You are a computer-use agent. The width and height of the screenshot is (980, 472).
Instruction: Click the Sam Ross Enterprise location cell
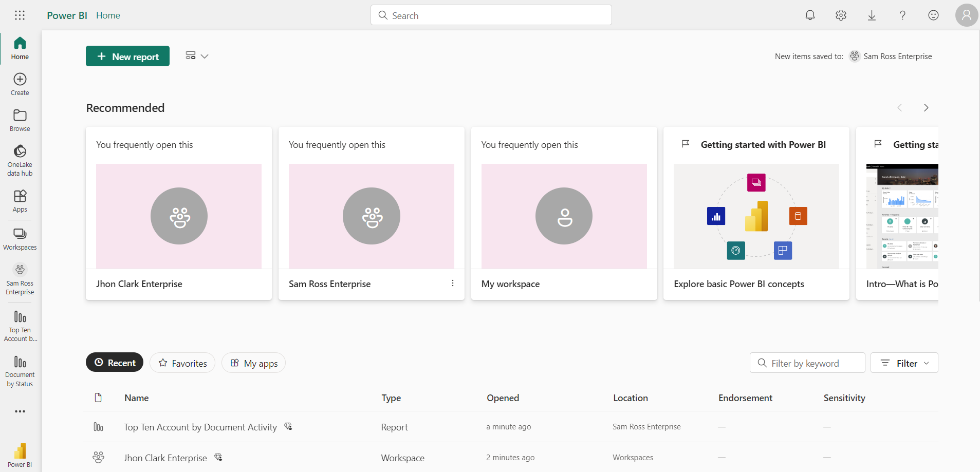click(x=646, y=427)
